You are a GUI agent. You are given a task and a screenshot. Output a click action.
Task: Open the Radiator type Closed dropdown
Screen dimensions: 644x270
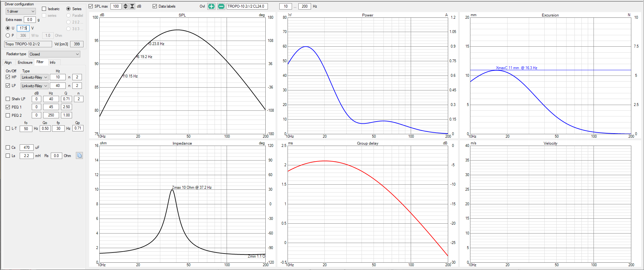point(54,54)
